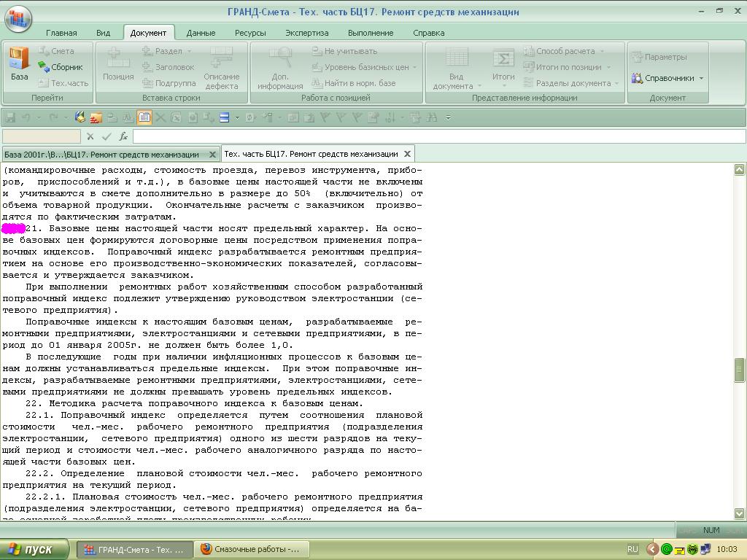
Task: Switch to База 2001г document tab
Action: point(102,154)
